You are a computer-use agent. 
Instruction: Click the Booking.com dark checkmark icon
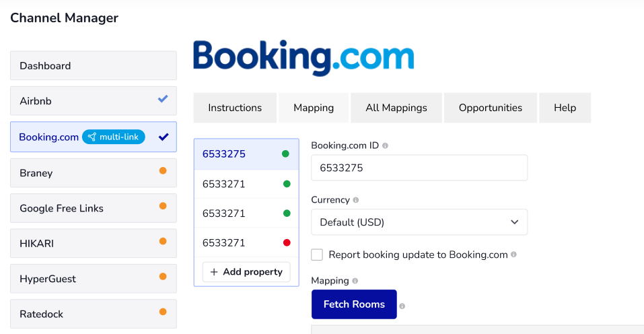pyautogui.click(x=164, y=137)
